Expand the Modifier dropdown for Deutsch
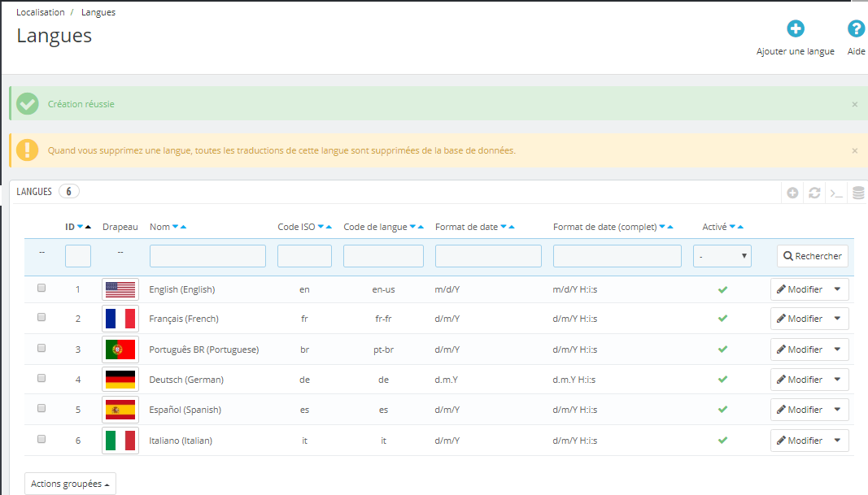 838,380
